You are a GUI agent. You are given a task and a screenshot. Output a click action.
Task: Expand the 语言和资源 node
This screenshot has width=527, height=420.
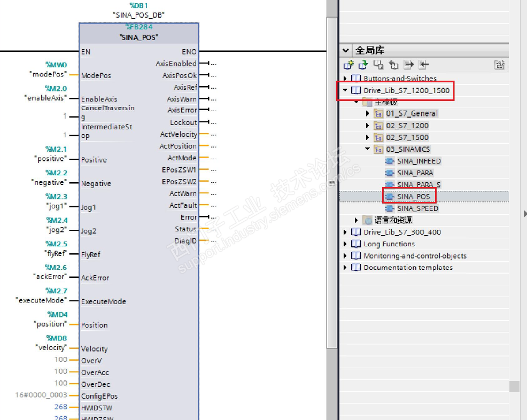(356, 220)
